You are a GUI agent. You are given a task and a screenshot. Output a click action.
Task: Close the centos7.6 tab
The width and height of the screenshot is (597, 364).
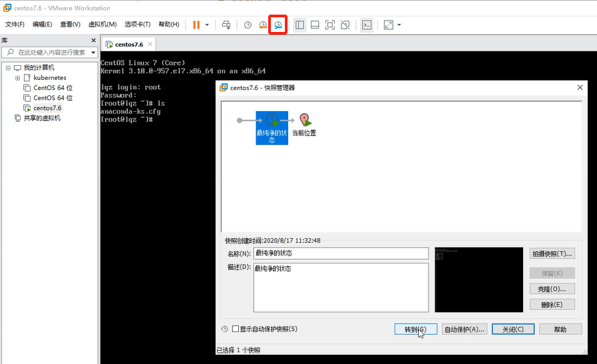tap(150, 44)
